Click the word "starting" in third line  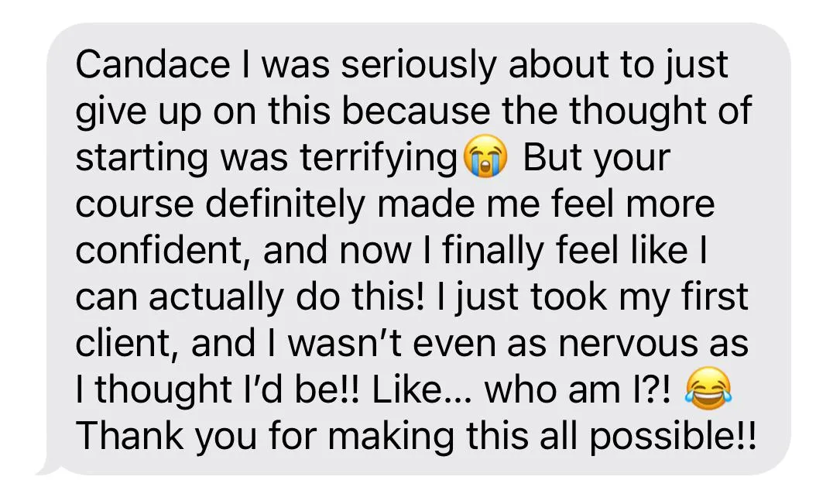[142, 159]
